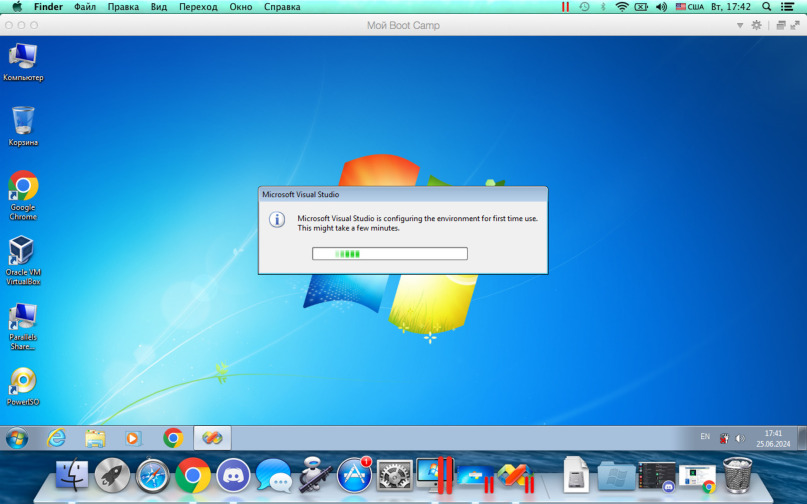807x504 pixels.
Task: Enter full screen with diagonal arrows icon
Action: (795, 25)
